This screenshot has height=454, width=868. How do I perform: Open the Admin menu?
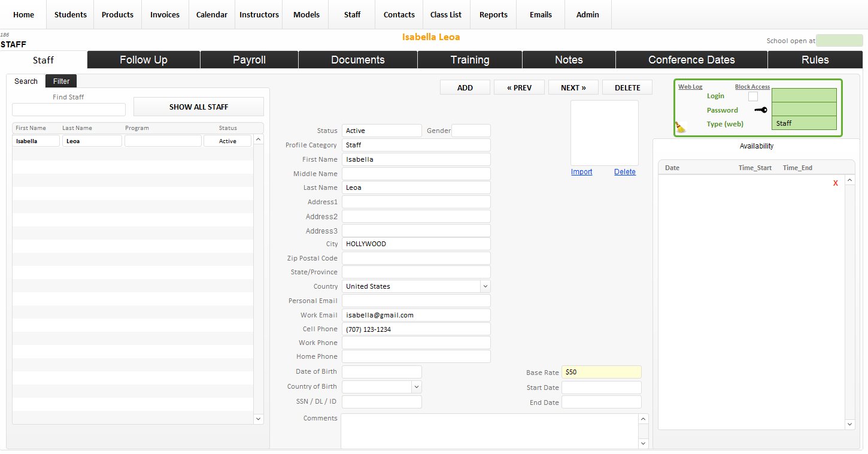point(588,14)
